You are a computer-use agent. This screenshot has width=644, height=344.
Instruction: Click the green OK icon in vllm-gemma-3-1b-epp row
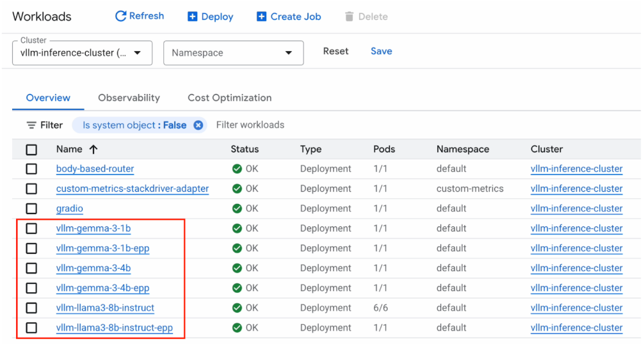(237, 248)
